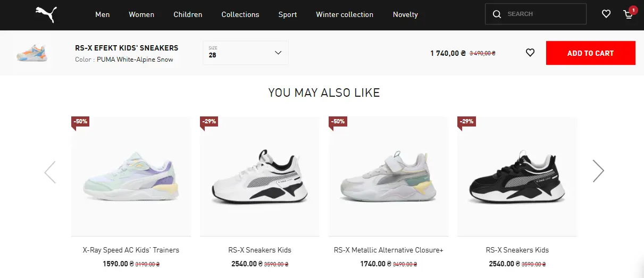Expand the size 28 dropdown
The height and width of the screenshot is (278, 644).
point(246,53)
